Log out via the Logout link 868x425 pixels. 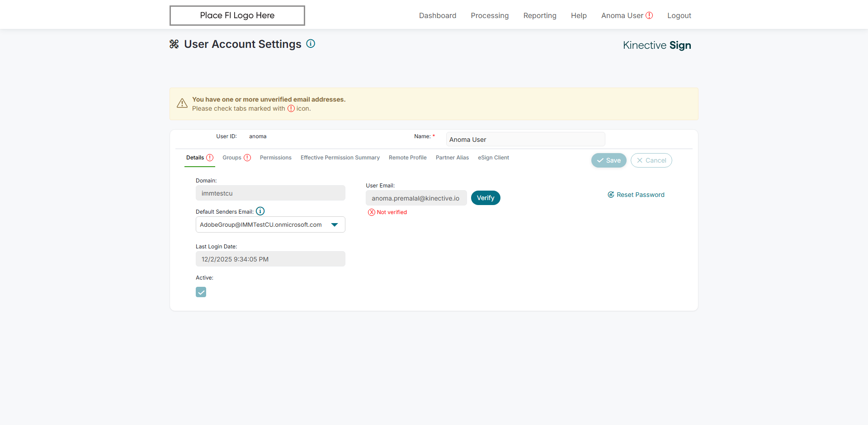tap(679, 15)
